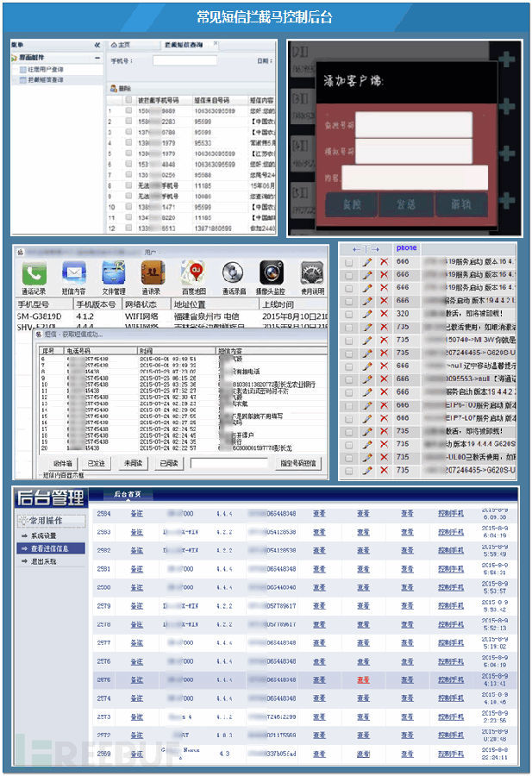This screenshot has height=776, width=532.
Task: Open the 通话录音 microphone icon
Action: coord(233,273)
